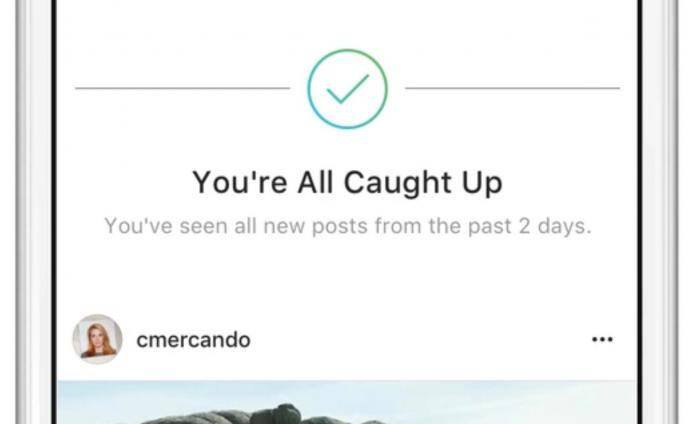Click the divider line right of the checkmark
Viewport: 696px width, 424px height.
[x=512, y=88]
